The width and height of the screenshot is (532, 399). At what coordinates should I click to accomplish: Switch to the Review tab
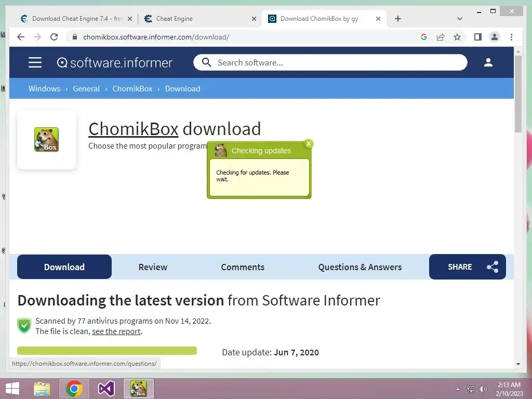tap(153, 267)
